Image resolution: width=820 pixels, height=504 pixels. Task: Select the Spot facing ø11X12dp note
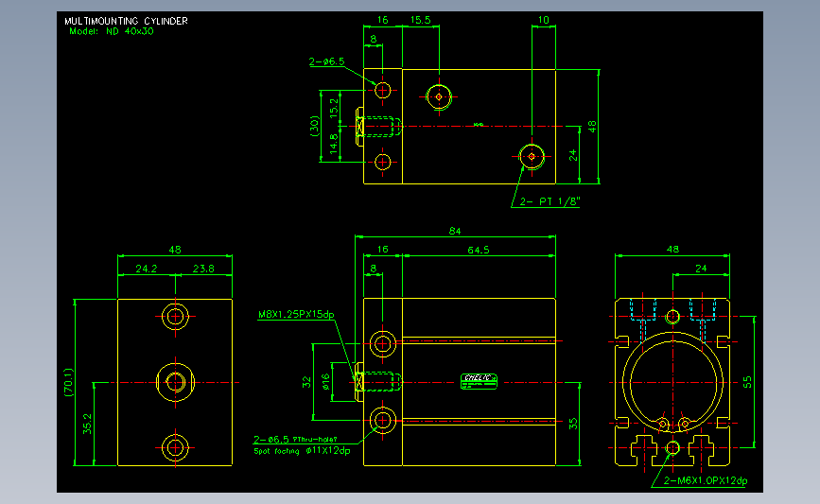click(302, 451)
